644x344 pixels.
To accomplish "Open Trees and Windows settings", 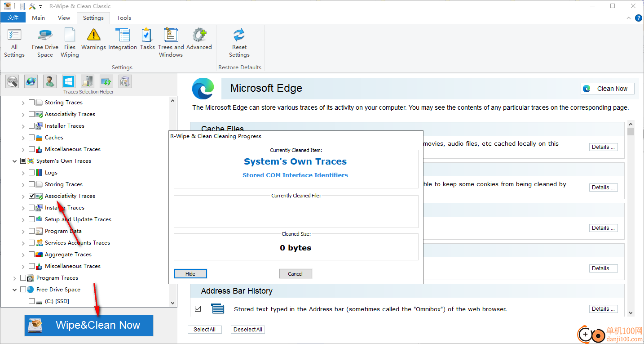I will (171, 43).
